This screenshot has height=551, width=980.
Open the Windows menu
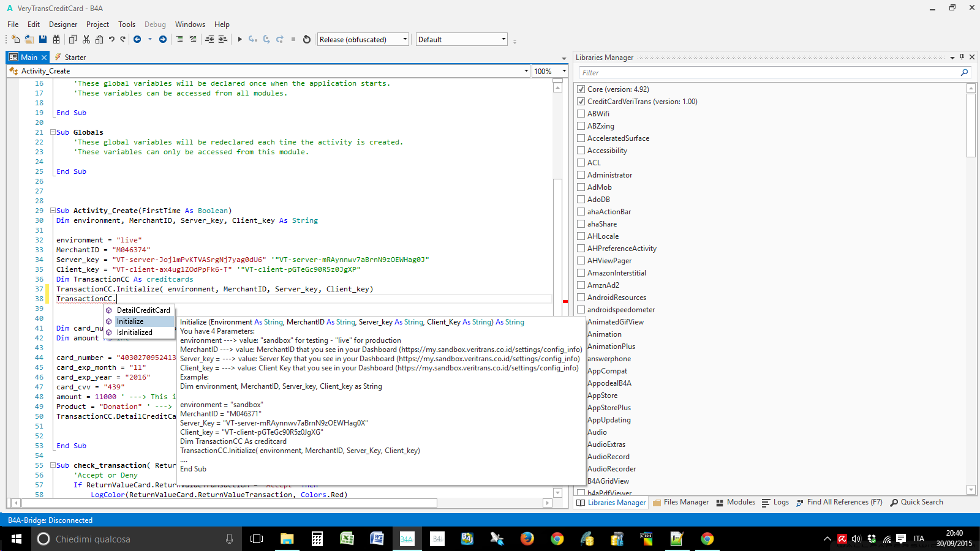tap(190, 24)
